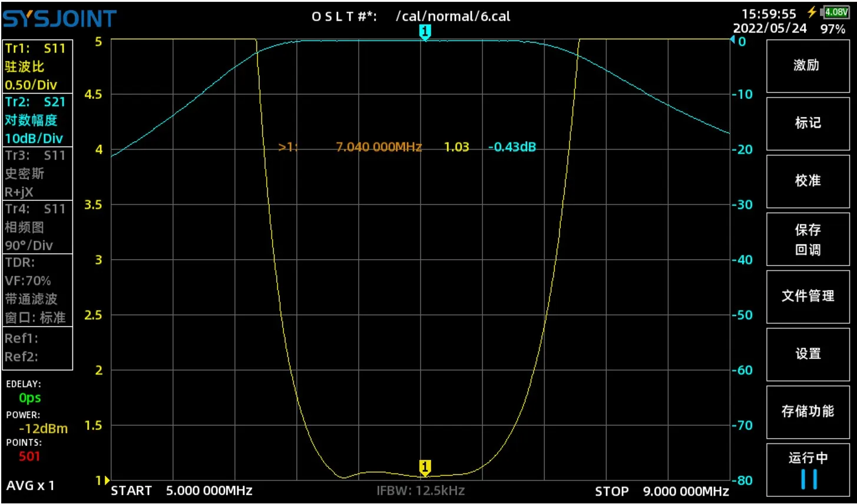The height and width of the screenshot is (504, 857).
Task: Click the right-axis value -50 dB
Action: click(x=742, y=315)
